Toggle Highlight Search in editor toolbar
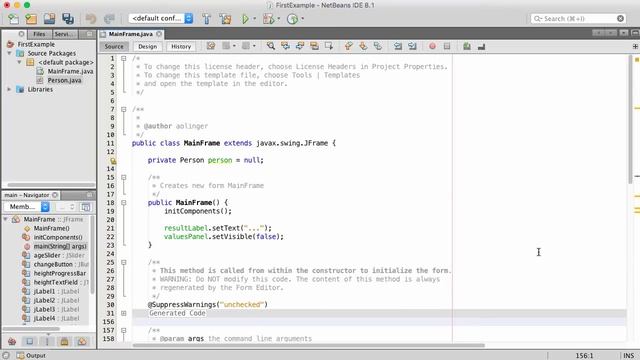This screenshot has width=640, height=360. click(x=314, y=46)
